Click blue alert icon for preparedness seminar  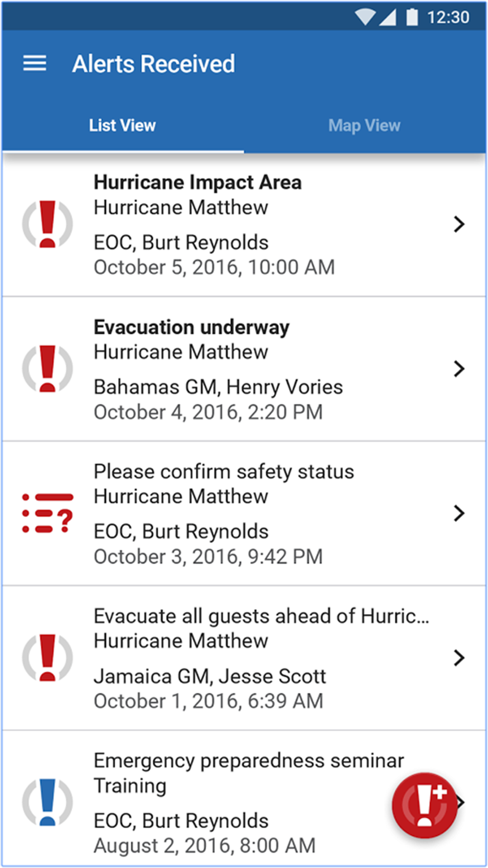coord(47,802)
